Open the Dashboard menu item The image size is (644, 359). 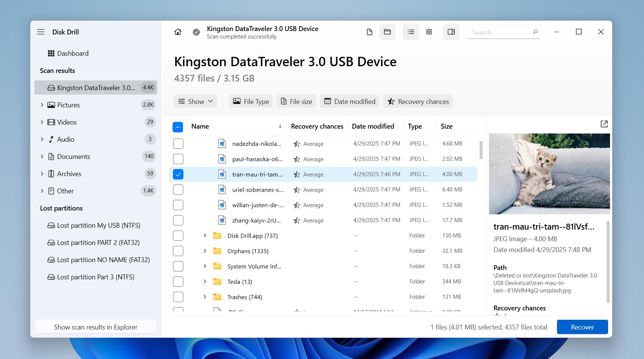[96, 53]
